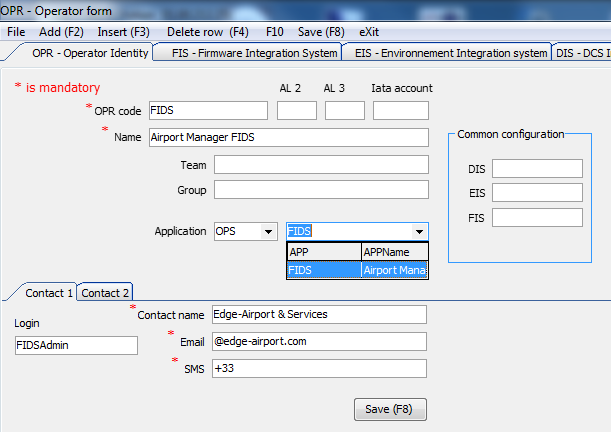
Task: Click Save (F8) in the menu bar
Action: [323, 31]
